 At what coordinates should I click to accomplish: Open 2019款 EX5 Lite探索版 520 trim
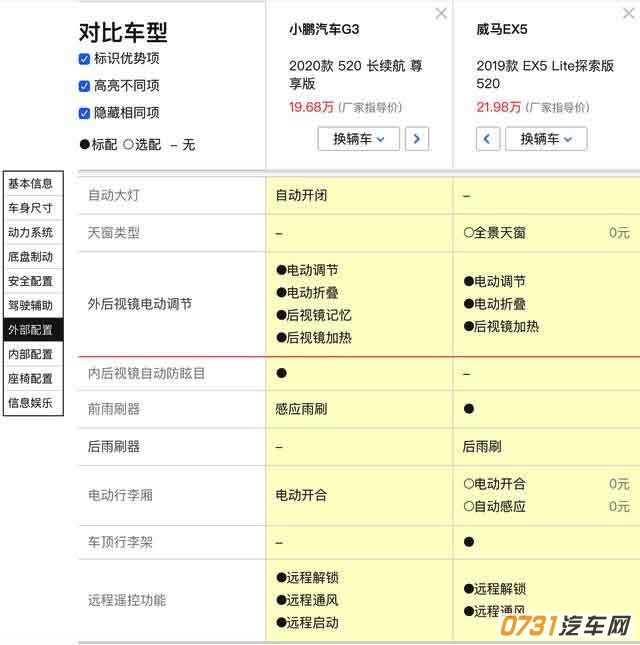[545, 74]
